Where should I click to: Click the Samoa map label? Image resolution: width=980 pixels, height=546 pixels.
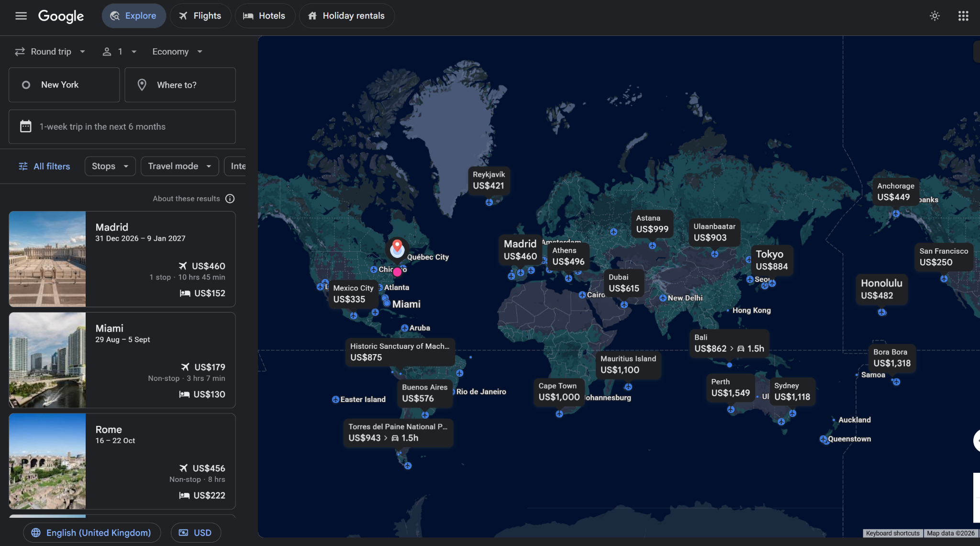[873, 375]
